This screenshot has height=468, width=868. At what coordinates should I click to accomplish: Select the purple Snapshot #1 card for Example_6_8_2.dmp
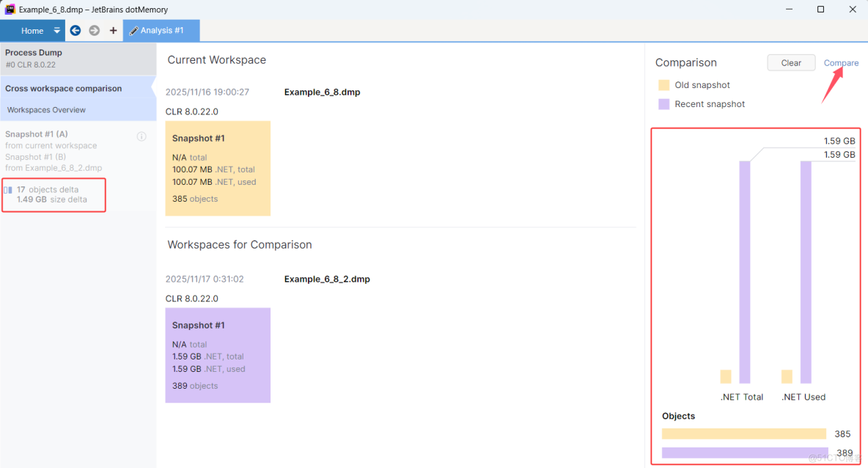218,355
